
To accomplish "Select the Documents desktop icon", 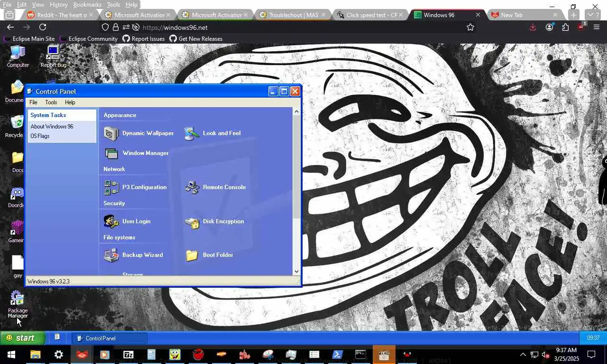I will click(15, 91).
